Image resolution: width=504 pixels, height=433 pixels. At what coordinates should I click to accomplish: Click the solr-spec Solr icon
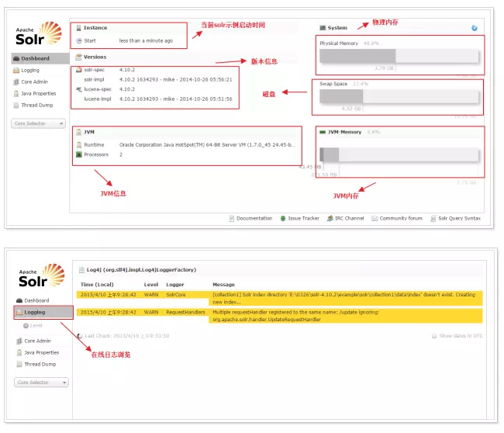[79, 70]
